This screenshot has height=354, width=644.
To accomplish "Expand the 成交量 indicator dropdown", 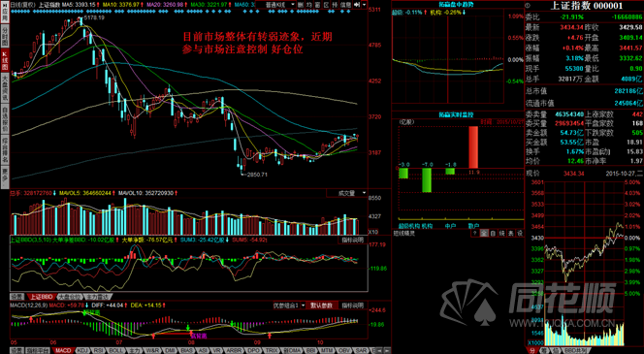I will pos(346,193).
